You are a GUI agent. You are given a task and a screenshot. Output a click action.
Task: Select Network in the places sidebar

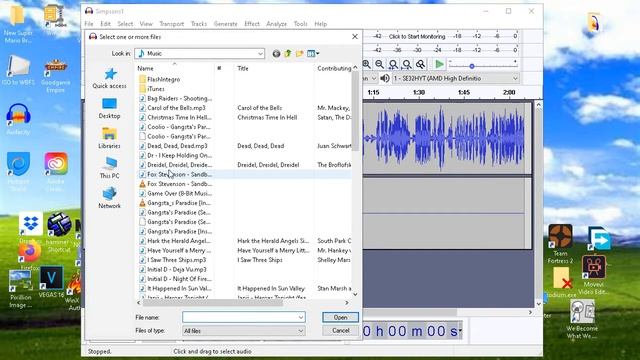[x=109, y=198]
